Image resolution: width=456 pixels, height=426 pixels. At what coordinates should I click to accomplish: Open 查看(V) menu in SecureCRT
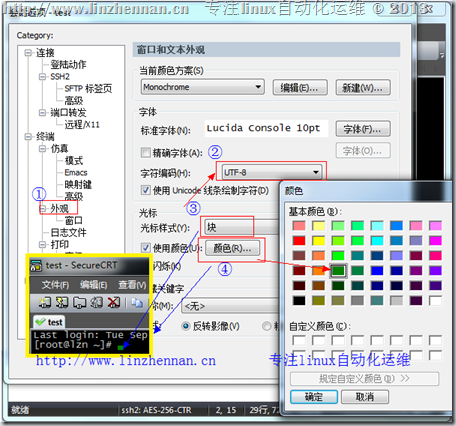132,285
